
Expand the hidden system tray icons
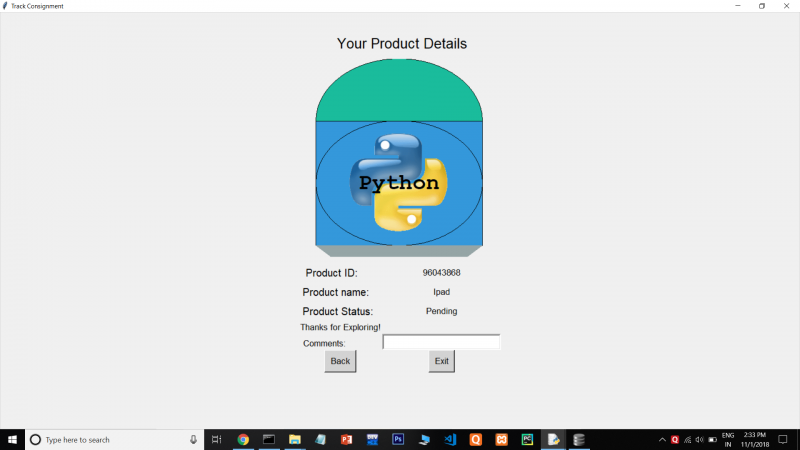pos(662,439)
